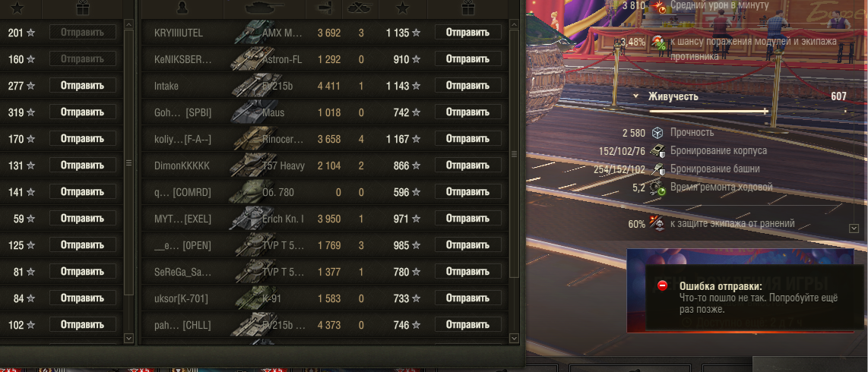Viewport: 868px width, 372px height.
Task: Sort by the destroyed tanks column icon
Action: (x=360, y=8)
